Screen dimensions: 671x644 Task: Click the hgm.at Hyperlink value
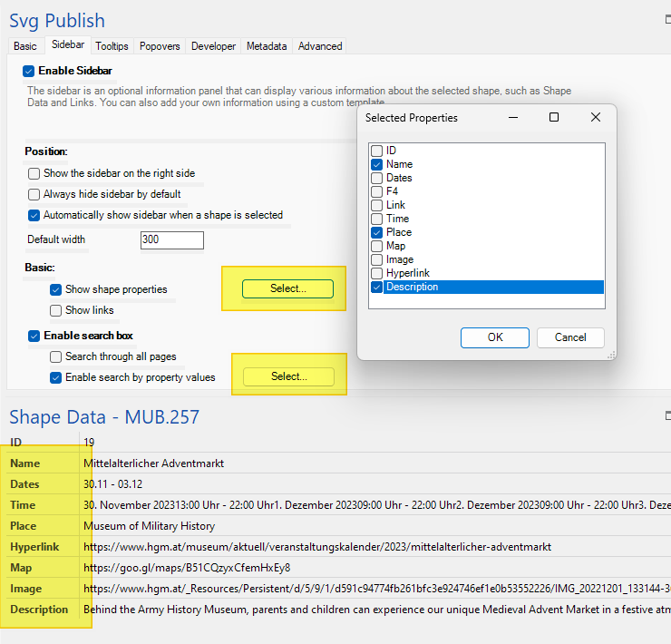coord(317,547)
